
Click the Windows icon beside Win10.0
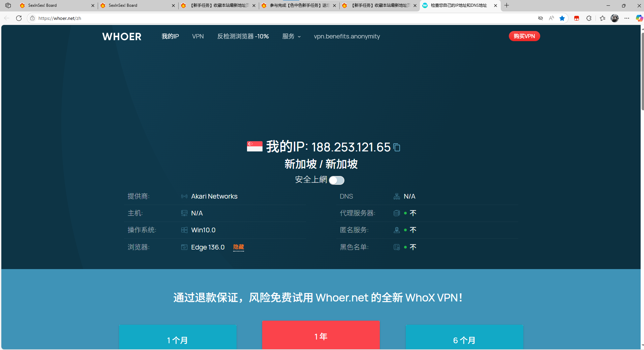point(184,230)
